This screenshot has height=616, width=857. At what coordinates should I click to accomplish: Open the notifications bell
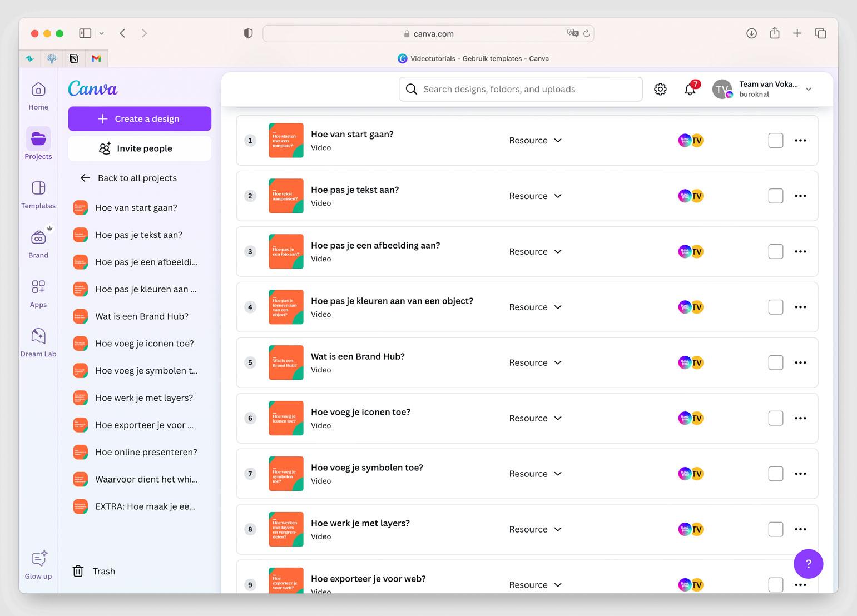point(690,89)
